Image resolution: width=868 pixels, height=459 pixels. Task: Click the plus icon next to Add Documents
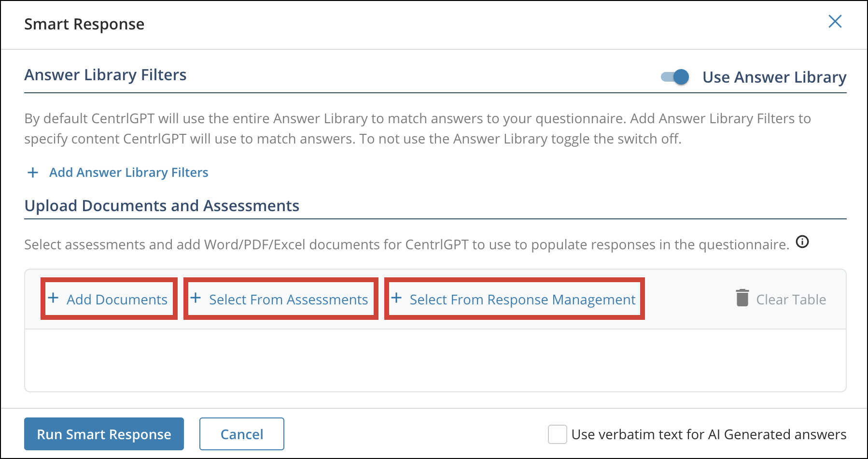coord(53,298)
